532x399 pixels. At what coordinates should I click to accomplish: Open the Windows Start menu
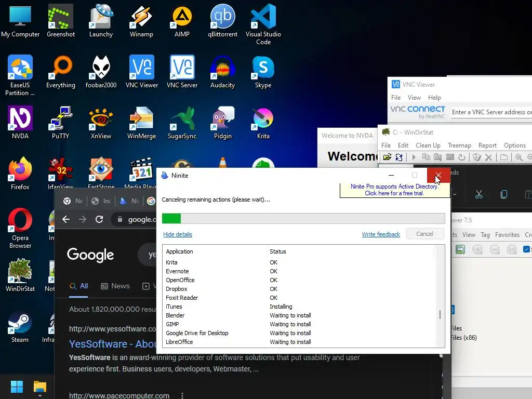(17, 387)
